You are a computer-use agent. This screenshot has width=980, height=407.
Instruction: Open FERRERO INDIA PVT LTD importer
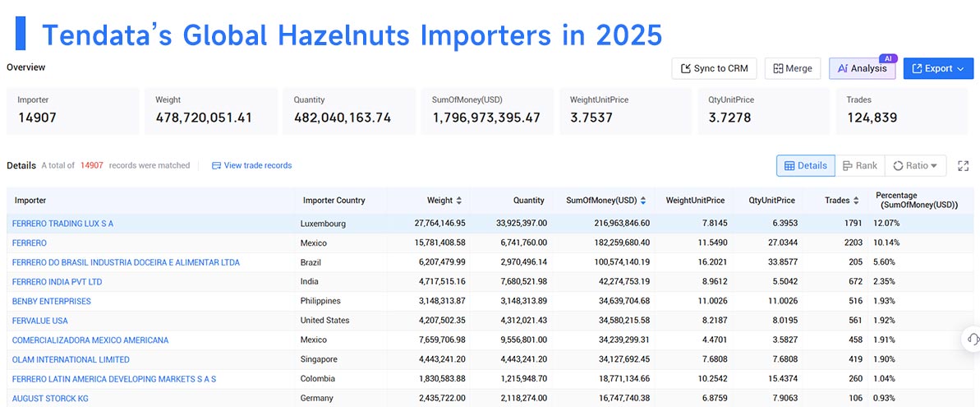57,282
